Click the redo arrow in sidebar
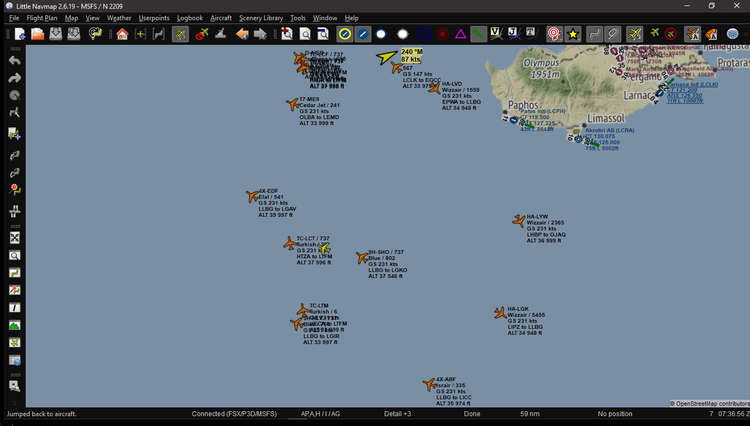 (x=15, y=78)
